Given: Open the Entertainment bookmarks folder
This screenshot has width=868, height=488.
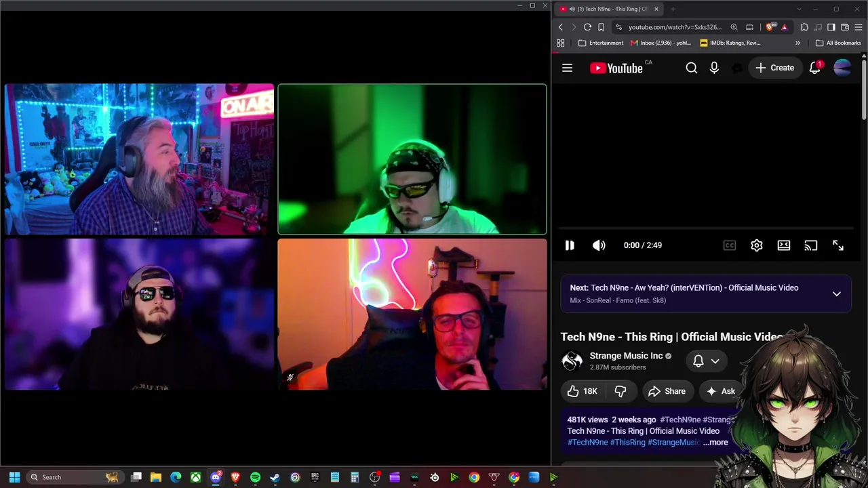Looking at the screenshot, I should (x=601, y=43).
